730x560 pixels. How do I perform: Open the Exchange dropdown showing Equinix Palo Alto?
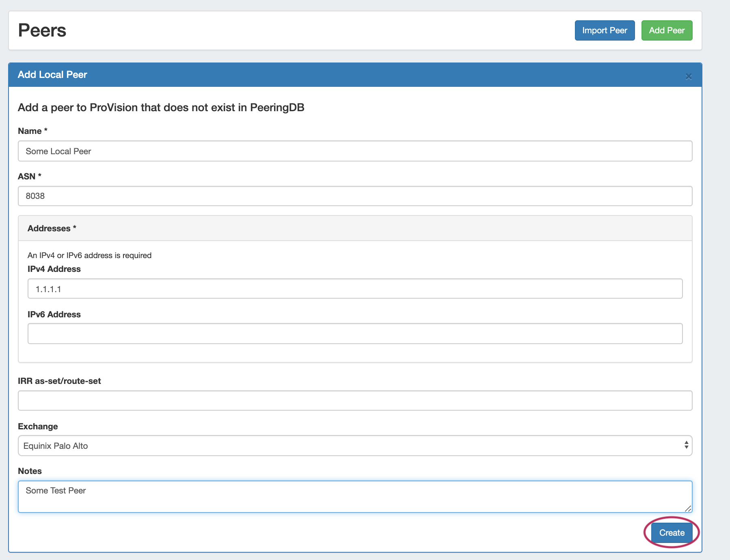[x=354, y=446]
